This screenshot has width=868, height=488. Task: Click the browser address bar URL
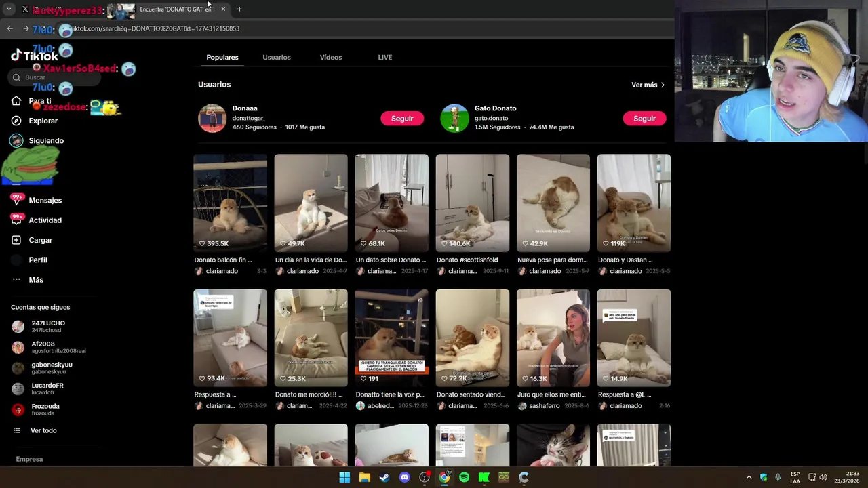156,28
